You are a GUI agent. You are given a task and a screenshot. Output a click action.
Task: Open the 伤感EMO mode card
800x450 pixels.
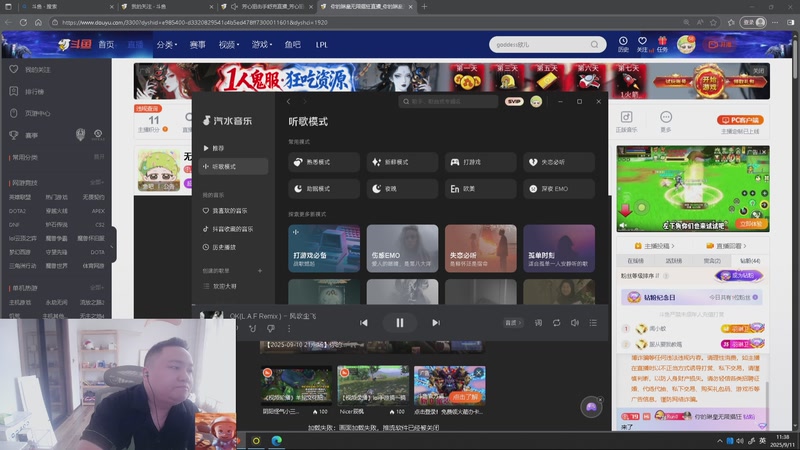coord(402,248)
